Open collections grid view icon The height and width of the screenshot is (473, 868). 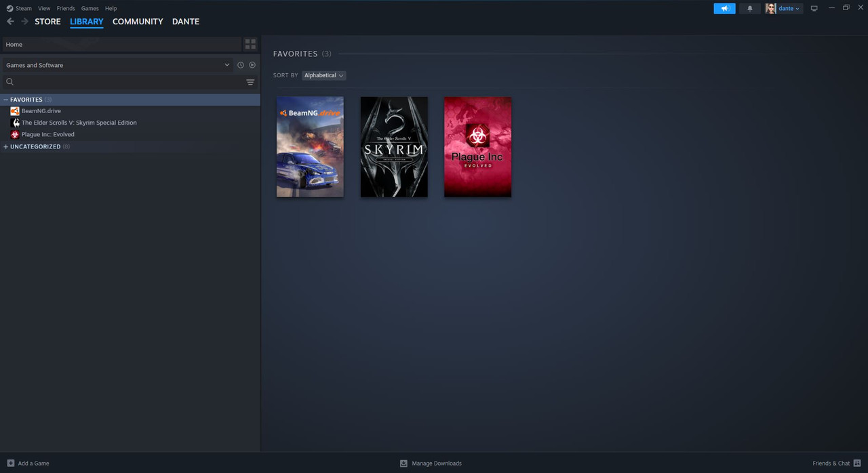coord(250,44)
